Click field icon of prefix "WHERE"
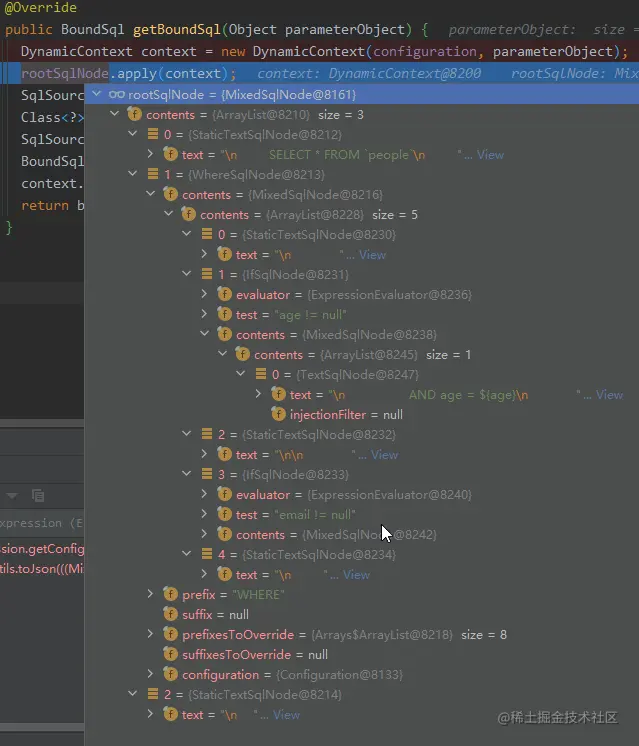This screenshot has width=639, height=746. coord(170,594)
